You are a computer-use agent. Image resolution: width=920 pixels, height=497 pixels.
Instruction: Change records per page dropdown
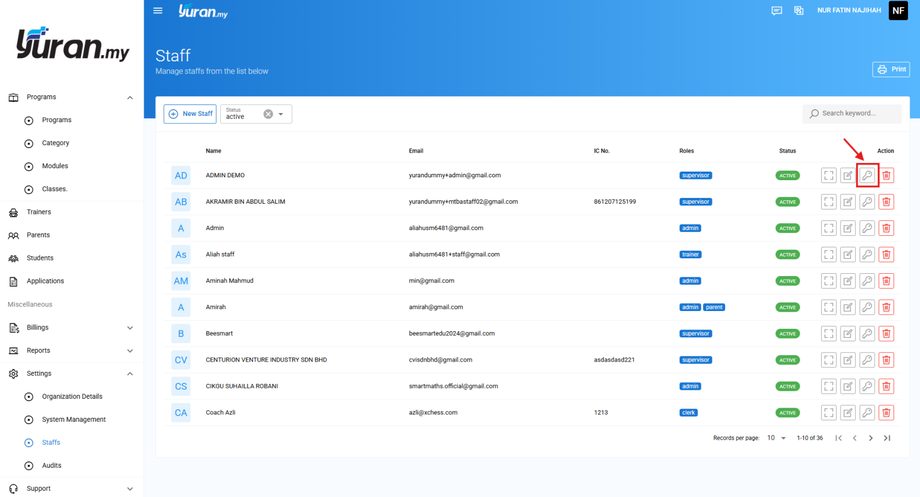point(776,438)
